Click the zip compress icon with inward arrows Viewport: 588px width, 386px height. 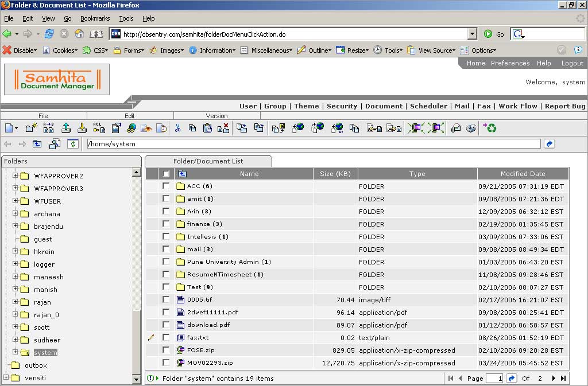coord(416,128)
